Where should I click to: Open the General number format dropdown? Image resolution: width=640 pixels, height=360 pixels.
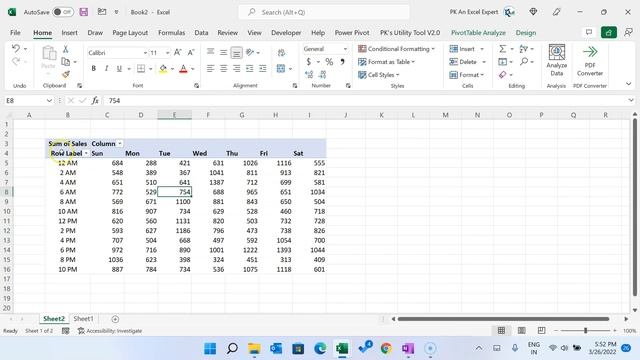pyautogui.click(x=345, y=49)
